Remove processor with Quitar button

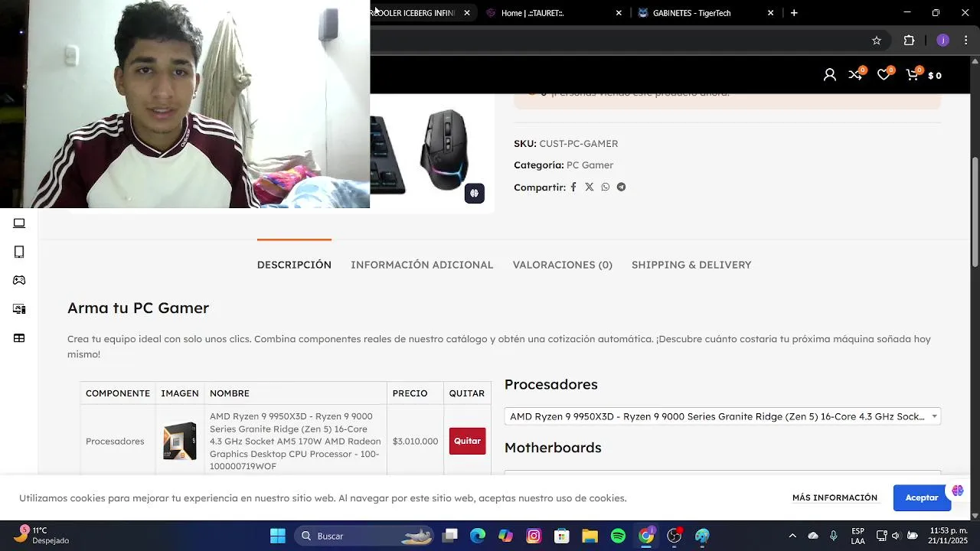click(x=467, y=441)
